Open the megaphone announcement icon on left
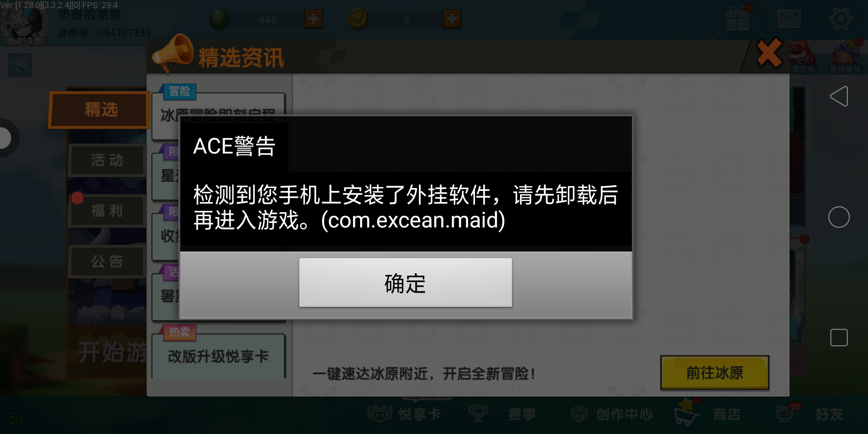 click(20, 65)
